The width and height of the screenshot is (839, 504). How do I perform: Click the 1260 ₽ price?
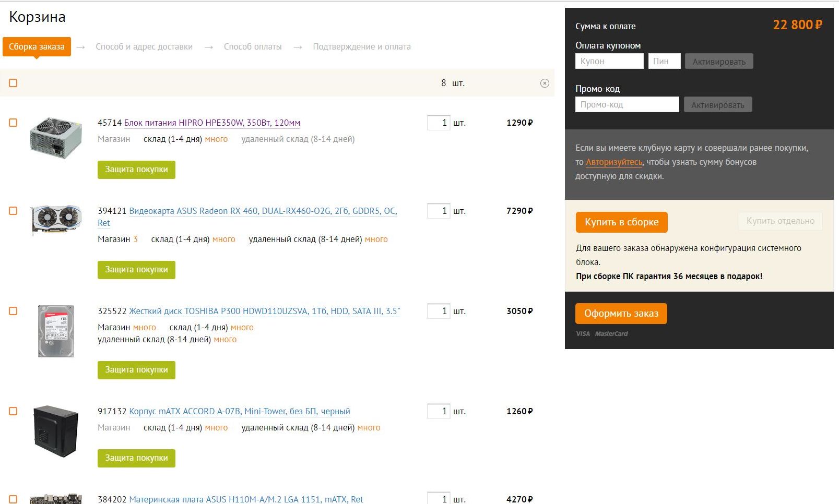click(x=519, y=411)
